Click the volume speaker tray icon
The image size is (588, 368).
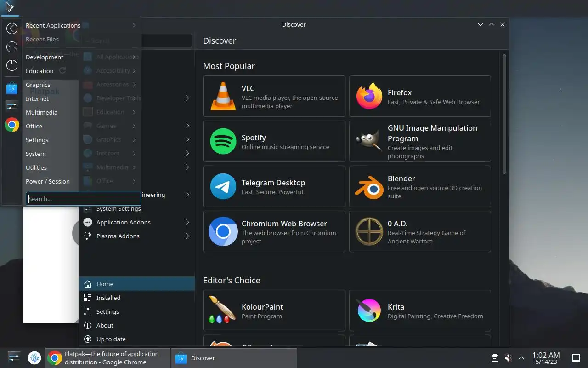click(x=508, y=358)
